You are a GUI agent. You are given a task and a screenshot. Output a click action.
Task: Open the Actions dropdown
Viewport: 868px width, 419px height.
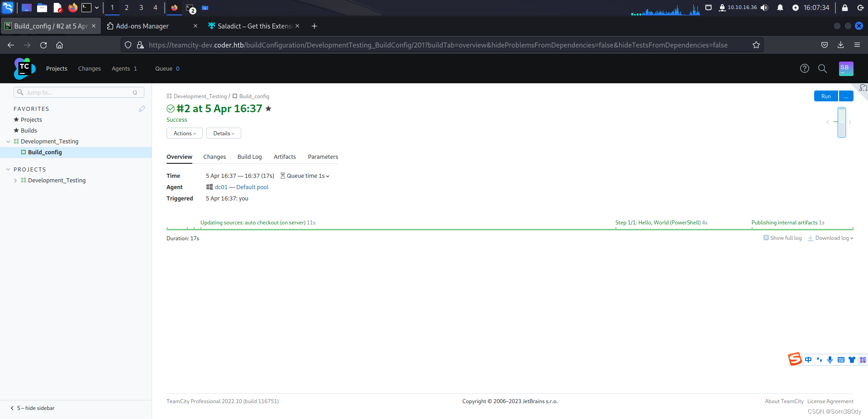pyautogui.click(x=185, y=133)
